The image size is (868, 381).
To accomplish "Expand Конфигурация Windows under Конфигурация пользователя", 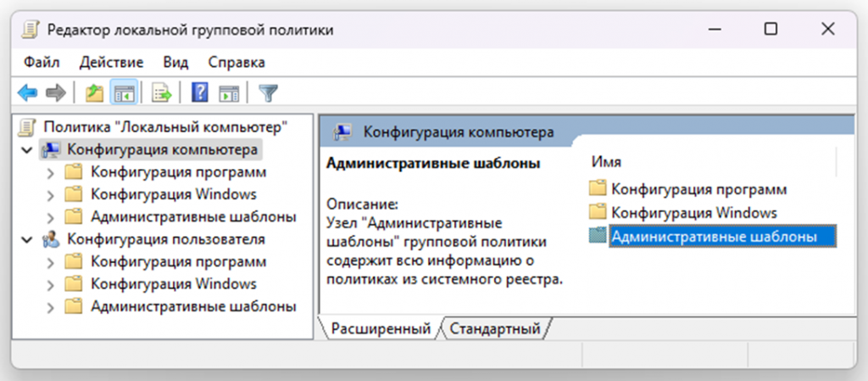I will coord(50,284).
